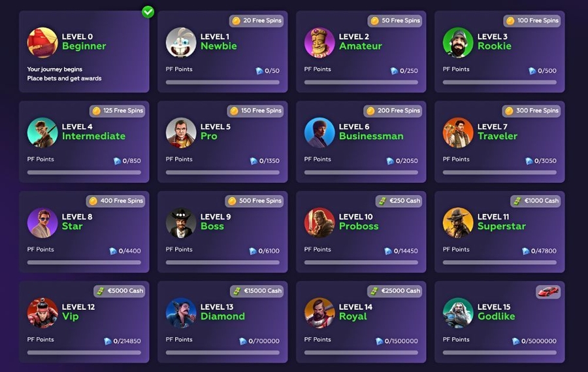This screenshot has width=588, height=372.
Task: Click the Boss cowboy hat avatar
Action: coord(181,222)
